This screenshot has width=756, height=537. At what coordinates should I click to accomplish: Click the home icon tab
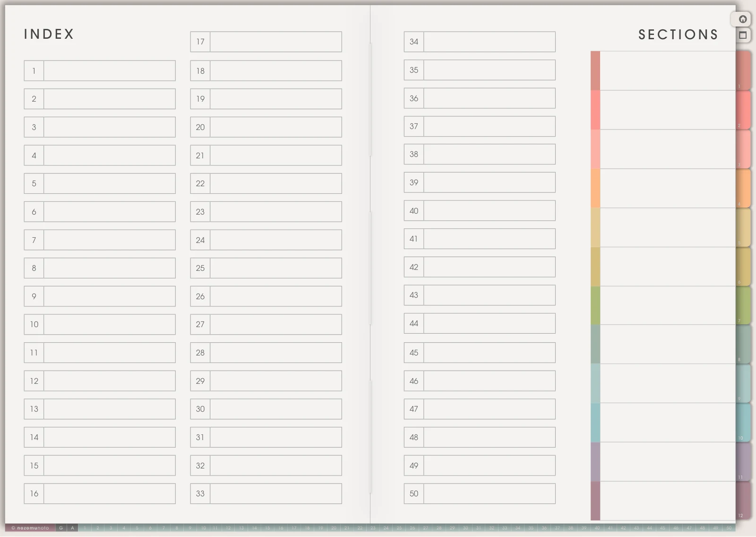[742, 19]
